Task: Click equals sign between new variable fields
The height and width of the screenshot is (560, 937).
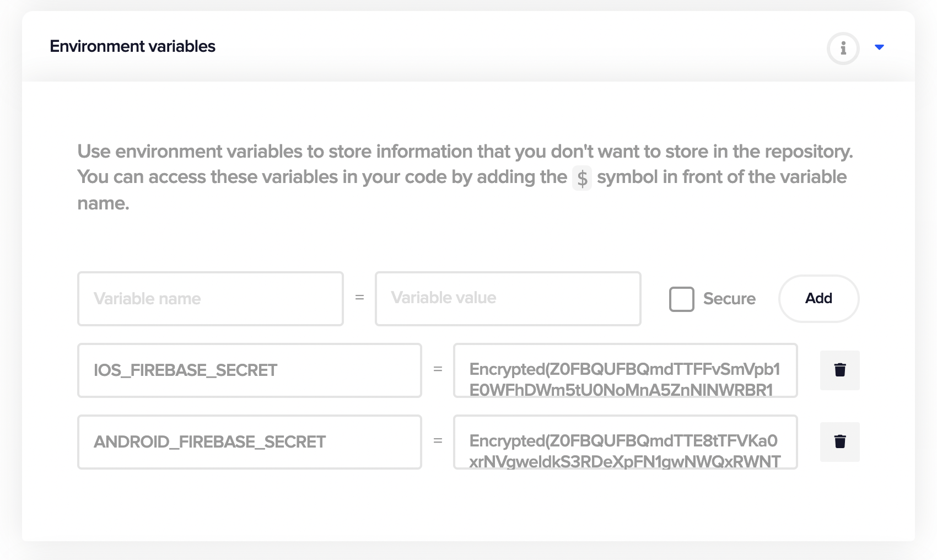Action: click(x=359, y=298)
